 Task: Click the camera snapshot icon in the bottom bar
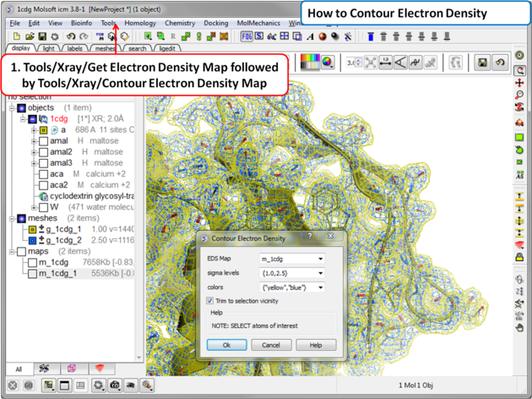115,385
